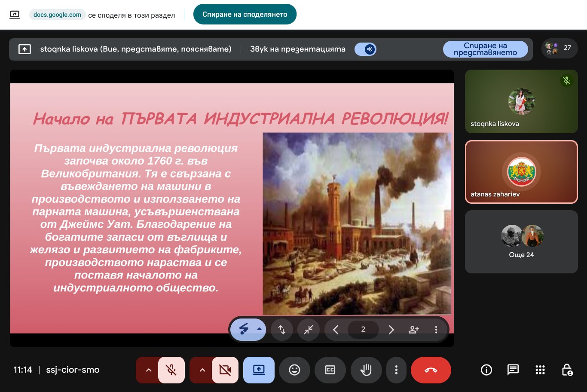Open the meeting chat panel
Screen dimensions: 587x392
point(513,370)
